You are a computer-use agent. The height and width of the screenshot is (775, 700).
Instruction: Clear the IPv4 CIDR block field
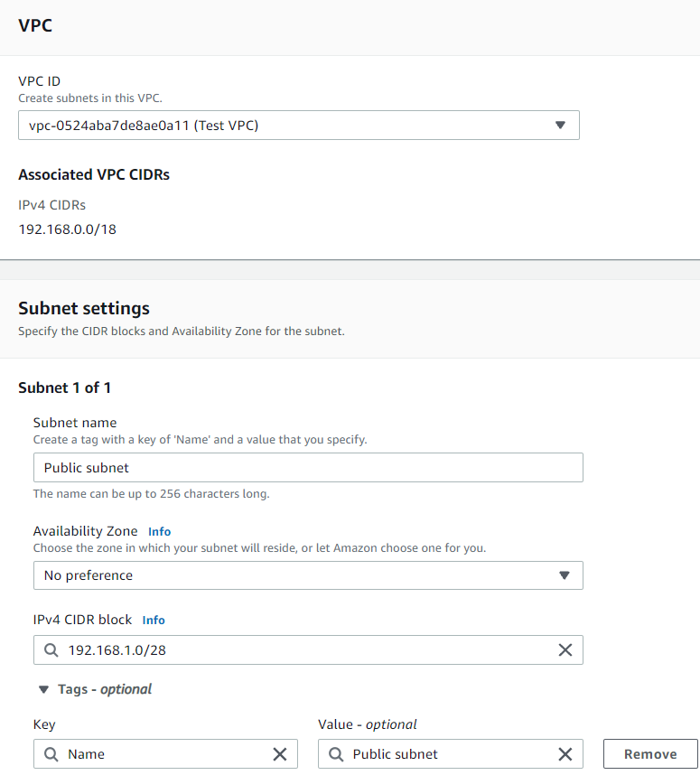click(565, 649)
